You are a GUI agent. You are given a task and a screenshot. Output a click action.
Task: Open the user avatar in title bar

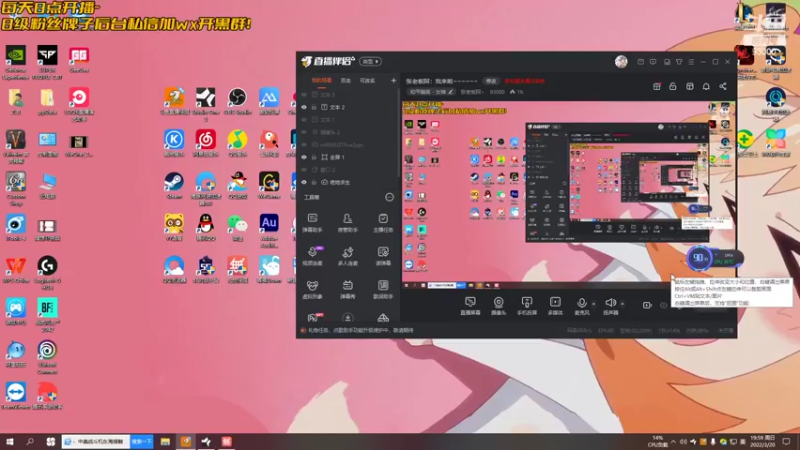click(621, 62)
